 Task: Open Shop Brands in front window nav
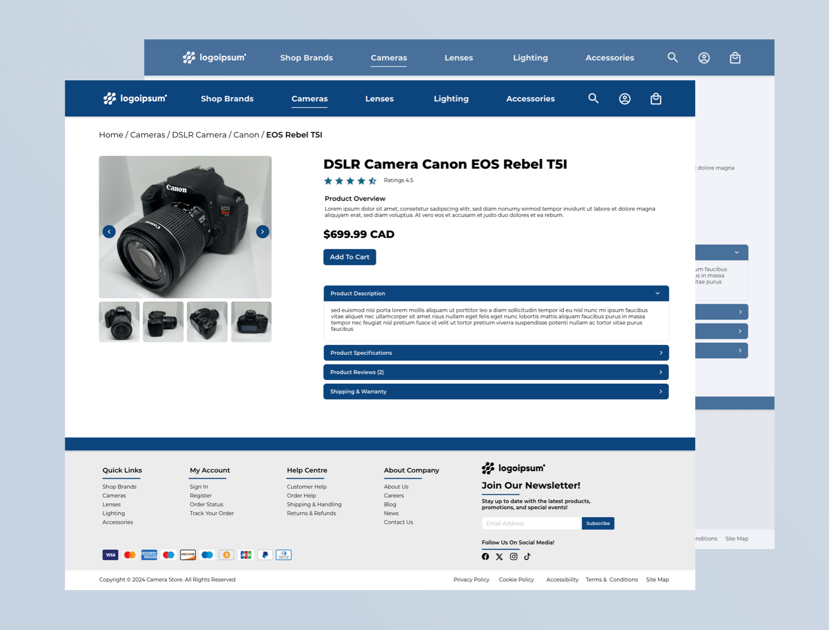[227, 99]
